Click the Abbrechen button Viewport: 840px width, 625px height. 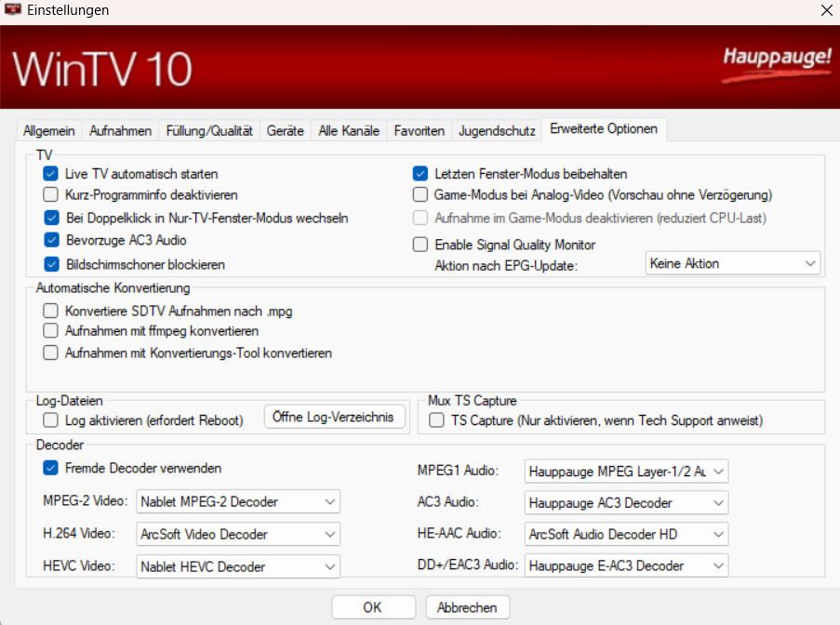[467, 607]
